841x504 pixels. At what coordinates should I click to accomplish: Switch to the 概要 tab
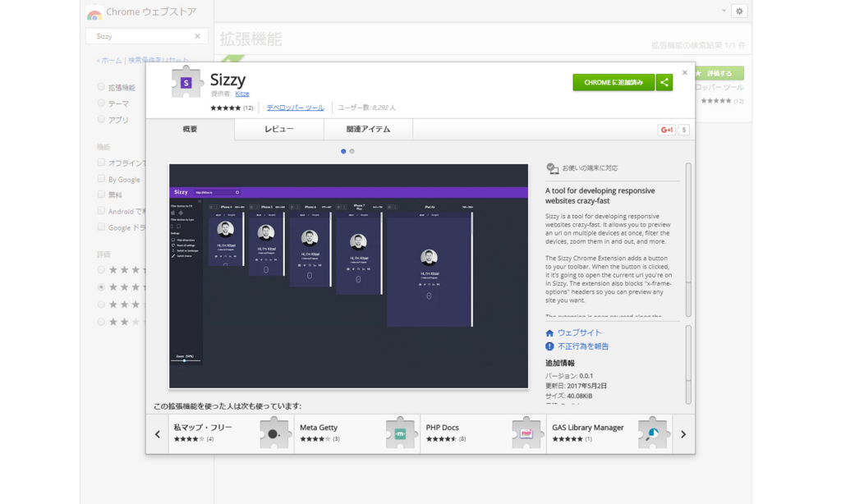[x=190, y=129]
